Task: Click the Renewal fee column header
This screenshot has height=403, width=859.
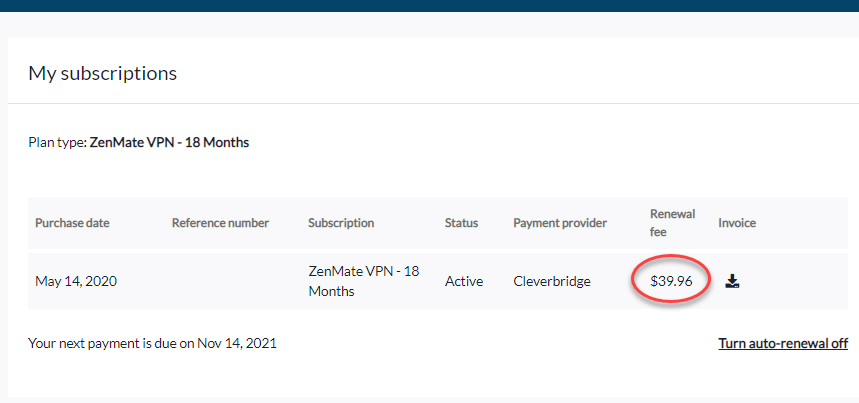Action: [x=672, y=223]
